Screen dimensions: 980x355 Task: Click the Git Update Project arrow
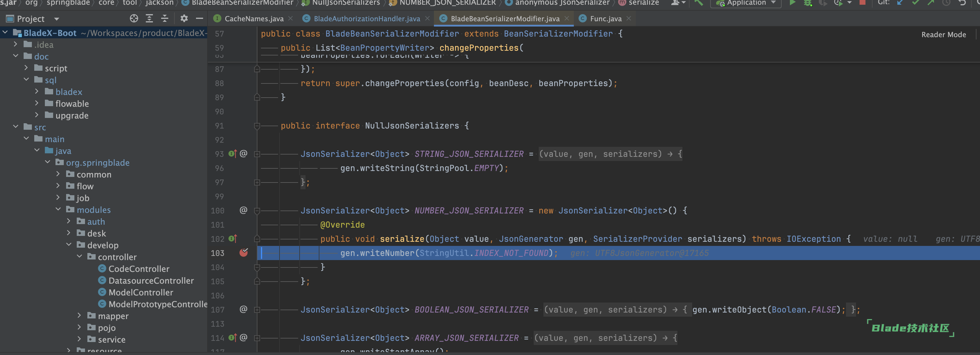[x=900, y=3]
